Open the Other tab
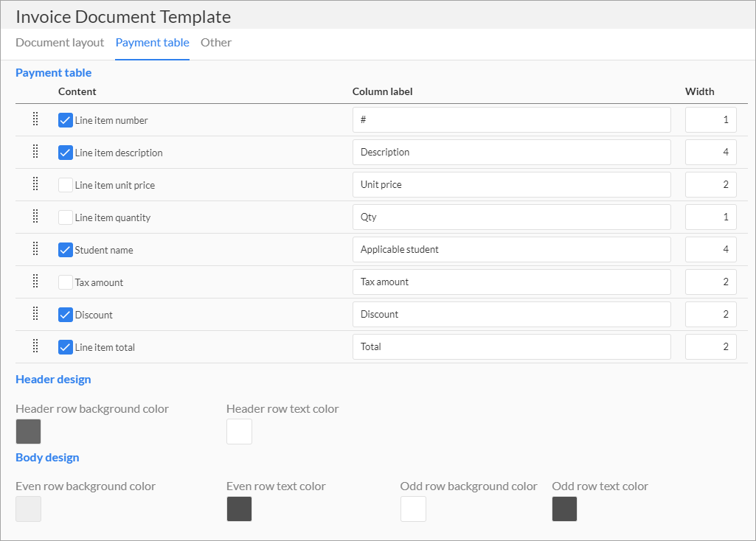Image resolution: width=756 pixels, height=541 pixels. coord(216,43)
